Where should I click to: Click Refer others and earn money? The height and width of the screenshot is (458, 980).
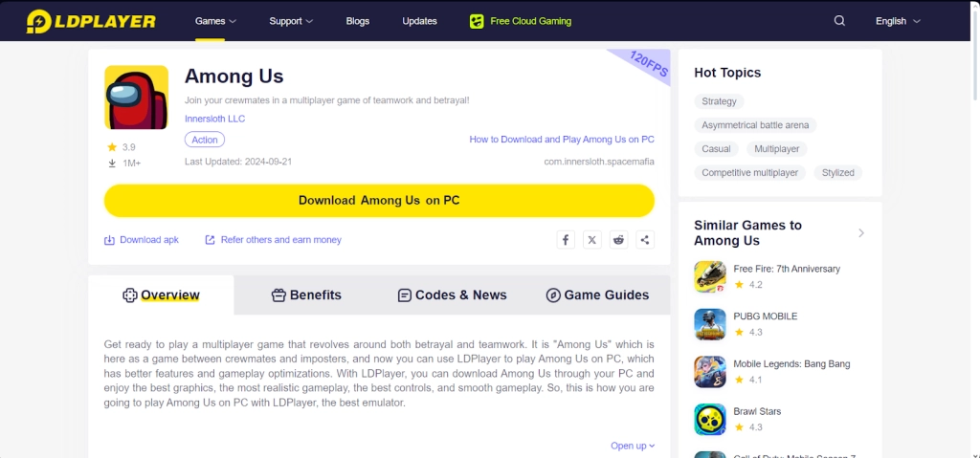click(280, 240)
